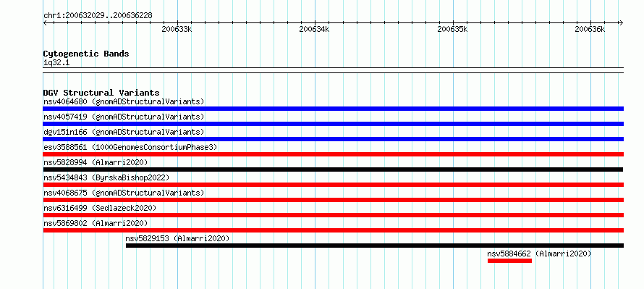Click the short red bar under nsv5884662
The height and width of the screenshot is (289, 644).
tap(509, 261)
